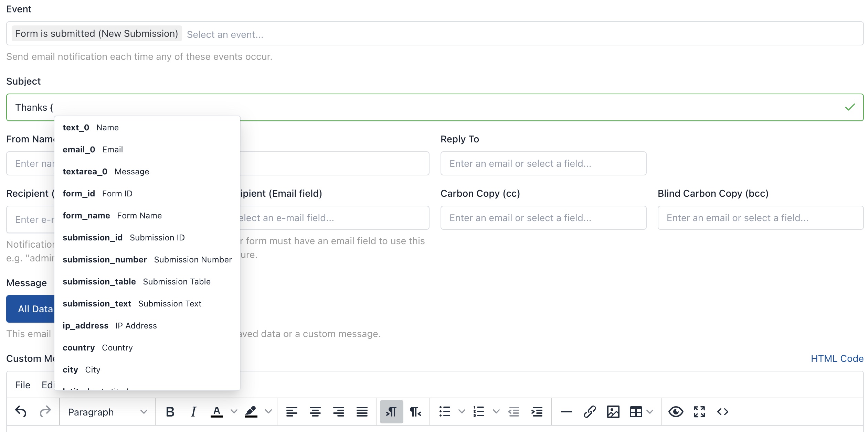Choose submission_text Submission Text option

pos(147,304)
